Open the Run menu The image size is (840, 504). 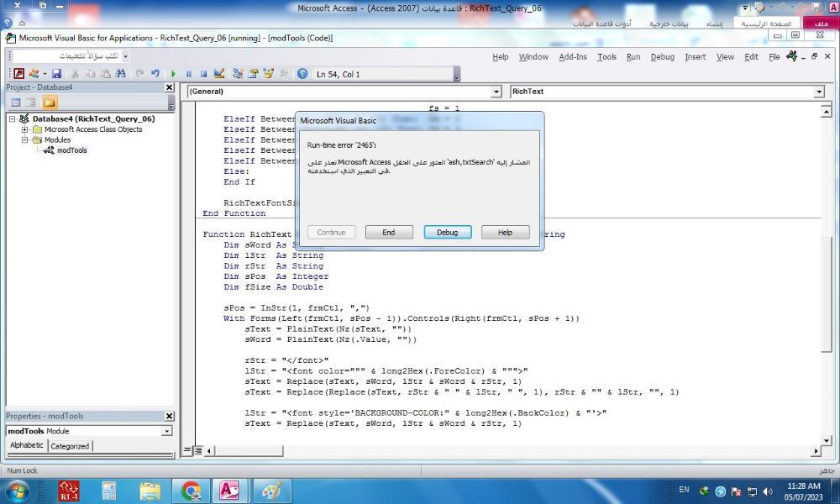633,57
